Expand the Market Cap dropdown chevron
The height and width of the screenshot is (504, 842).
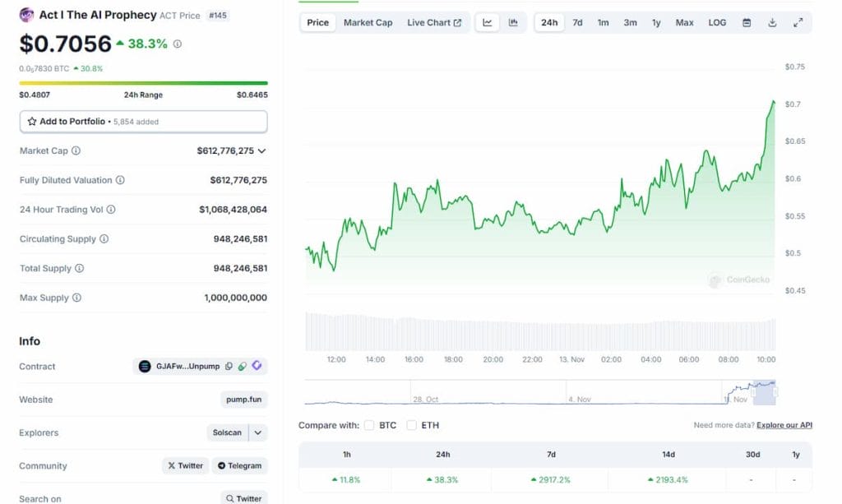pos(261,150)
